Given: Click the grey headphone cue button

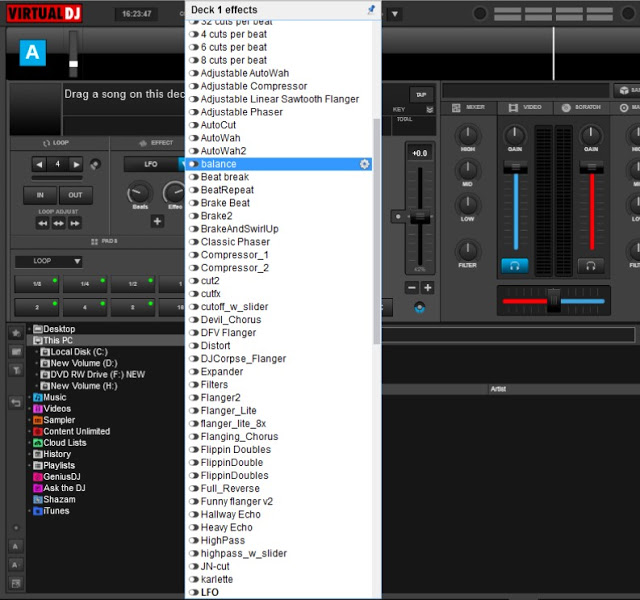Looking at the screenshot, I should [x=591, y=266].
